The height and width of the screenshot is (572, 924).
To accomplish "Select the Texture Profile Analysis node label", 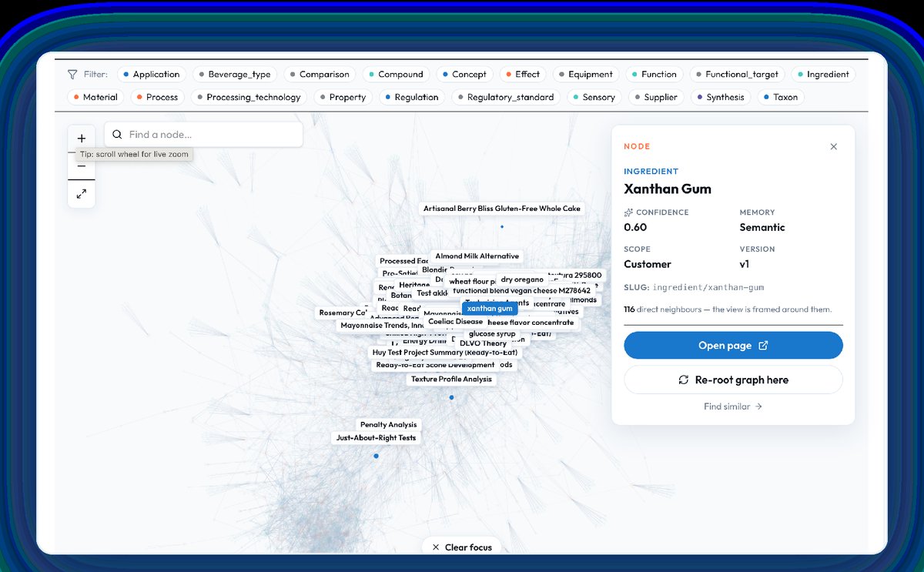I will (451, 379).
